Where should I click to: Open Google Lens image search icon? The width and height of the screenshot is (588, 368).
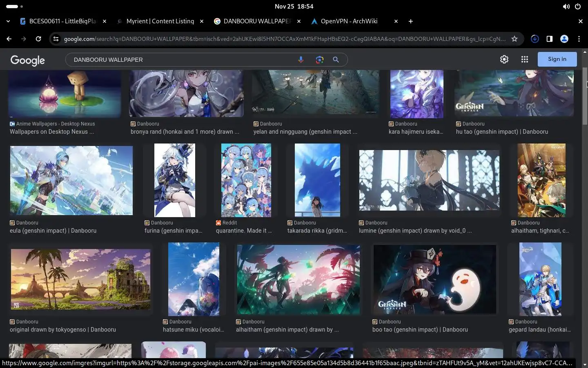coord(320,60)
